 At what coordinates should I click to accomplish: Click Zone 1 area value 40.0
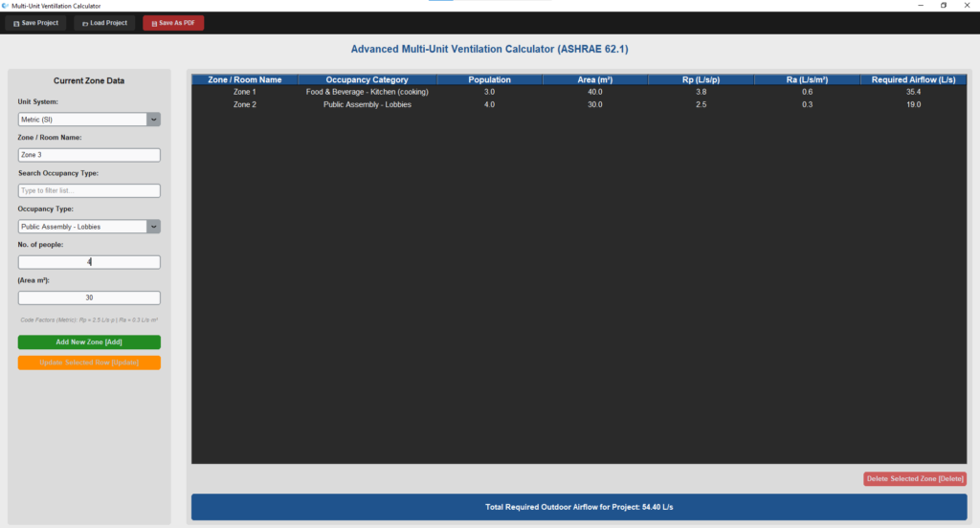pos(595,92)
